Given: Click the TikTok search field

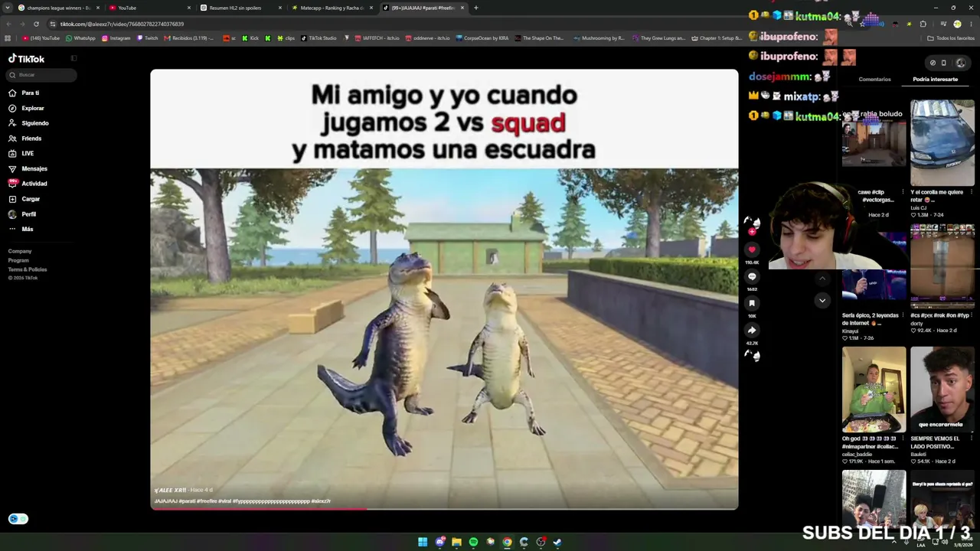Looking at the screenshot, I should [42, 75].
